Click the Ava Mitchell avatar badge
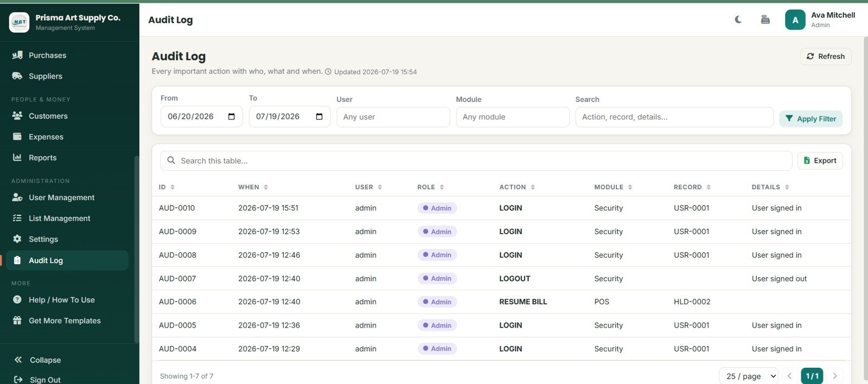 [x=795, y=20]
